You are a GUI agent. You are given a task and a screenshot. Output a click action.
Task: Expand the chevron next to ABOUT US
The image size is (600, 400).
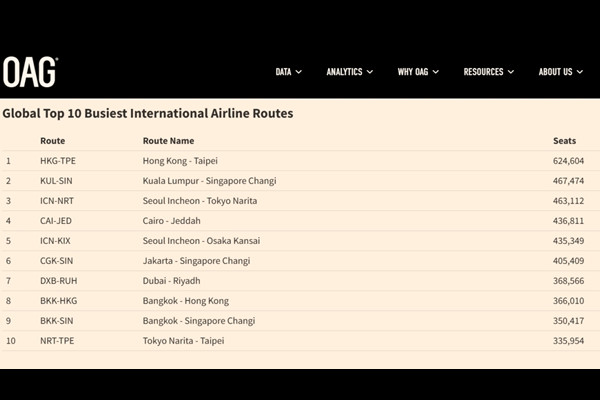click(x=580, y=72)
